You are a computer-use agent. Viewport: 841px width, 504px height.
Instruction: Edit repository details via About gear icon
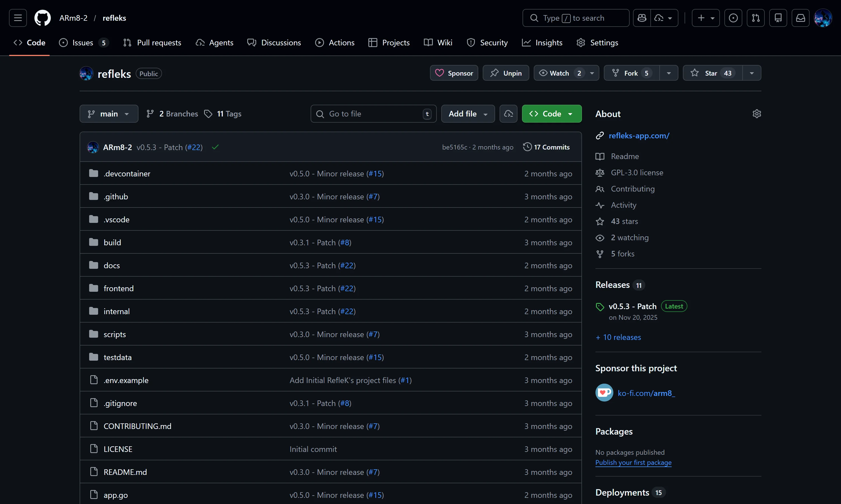(757, 113)
